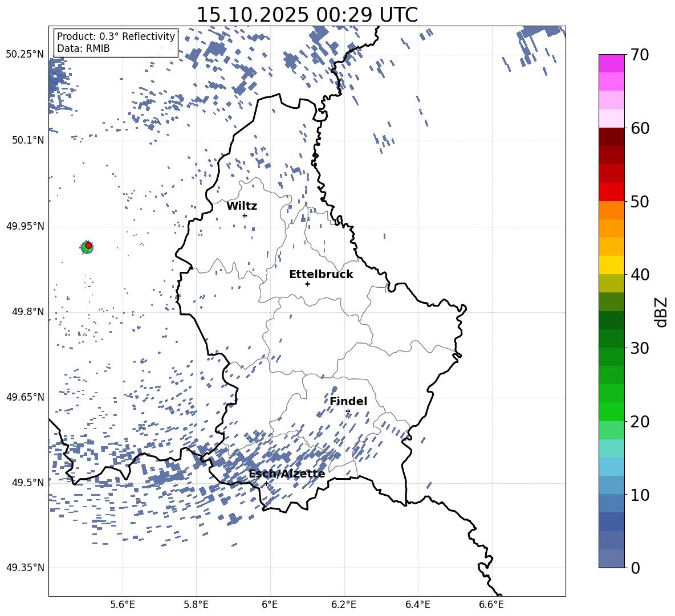Click the 5.6°E longitude label
The image size is (675, 616).
123,605
